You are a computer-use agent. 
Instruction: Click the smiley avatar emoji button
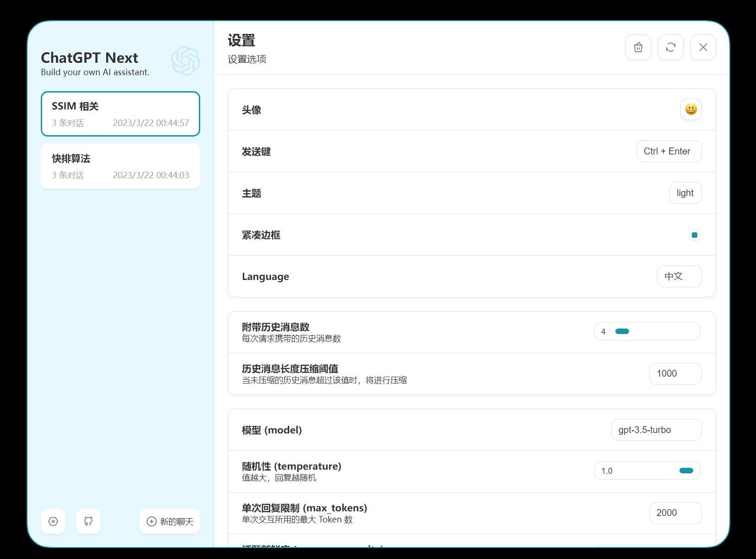[691, 110]
